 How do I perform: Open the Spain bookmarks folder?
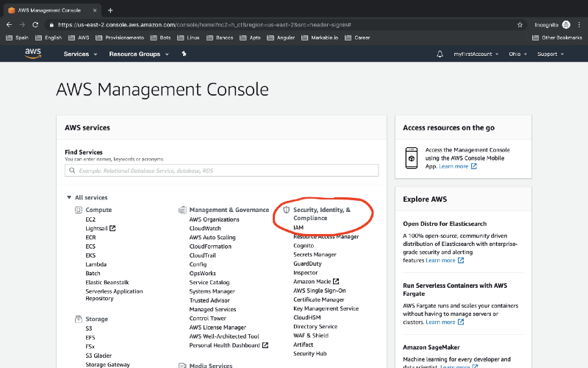pyautogui.click(x=17, y=38)
